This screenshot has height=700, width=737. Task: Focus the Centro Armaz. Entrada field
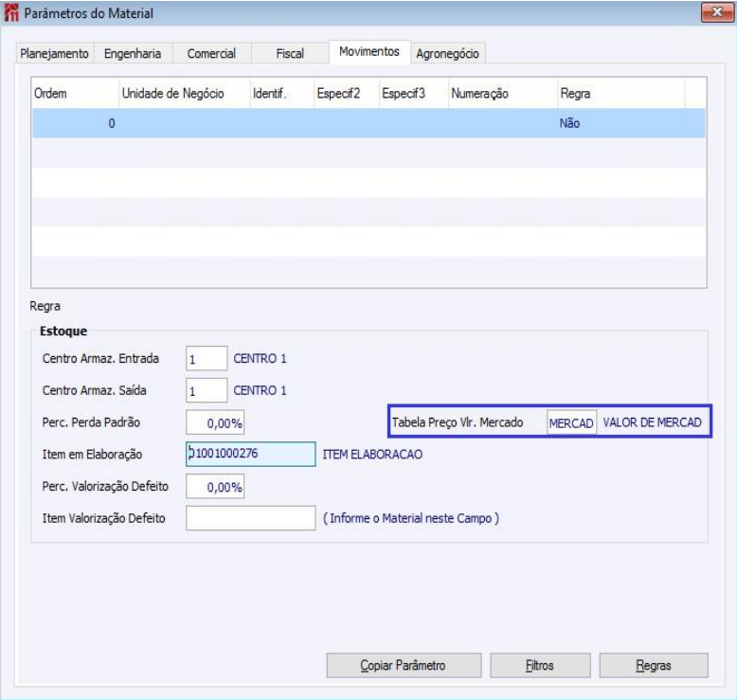(207, 358)
